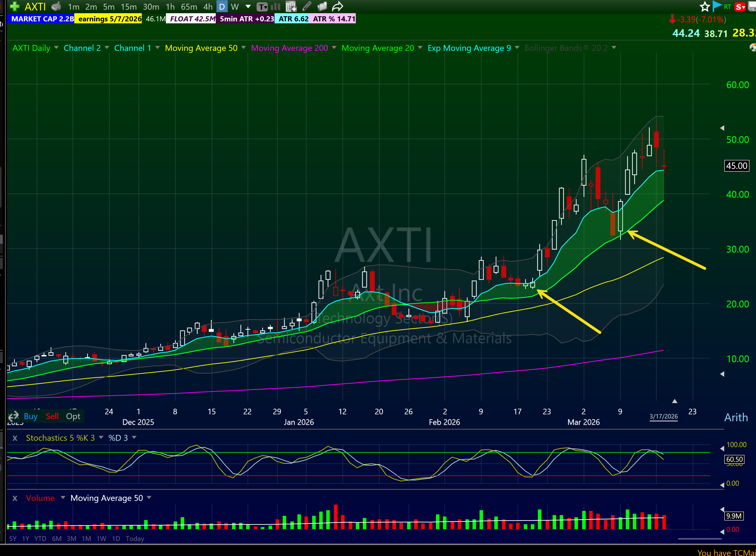Open Bollinger Bands 20 2 dropdown arrow
Screen dimensions: 756x556
[x=614, y=48]
